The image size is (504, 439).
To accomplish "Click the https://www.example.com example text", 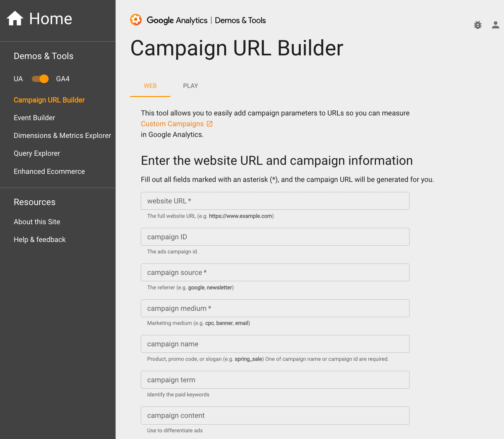I will [x=241, y=216].
